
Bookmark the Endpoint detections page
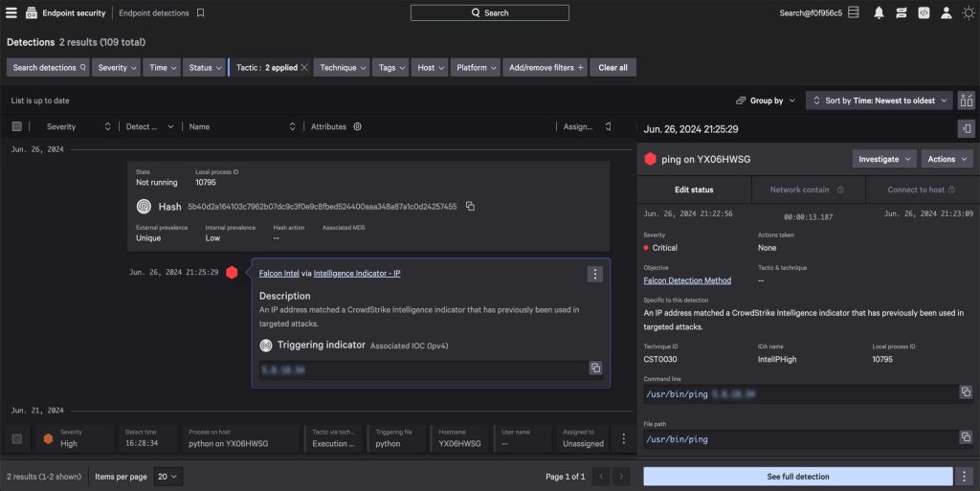(x=200, y=13)
